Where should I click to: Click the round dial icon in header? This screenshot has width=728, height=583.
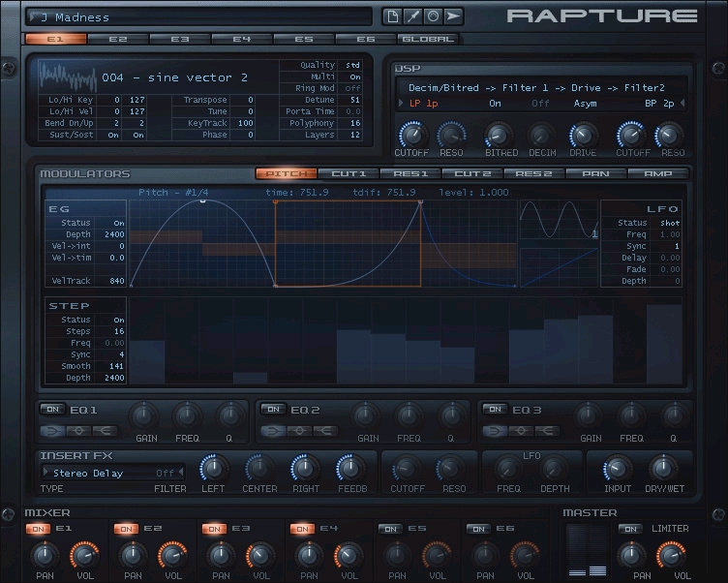click(x=433, y=16)
